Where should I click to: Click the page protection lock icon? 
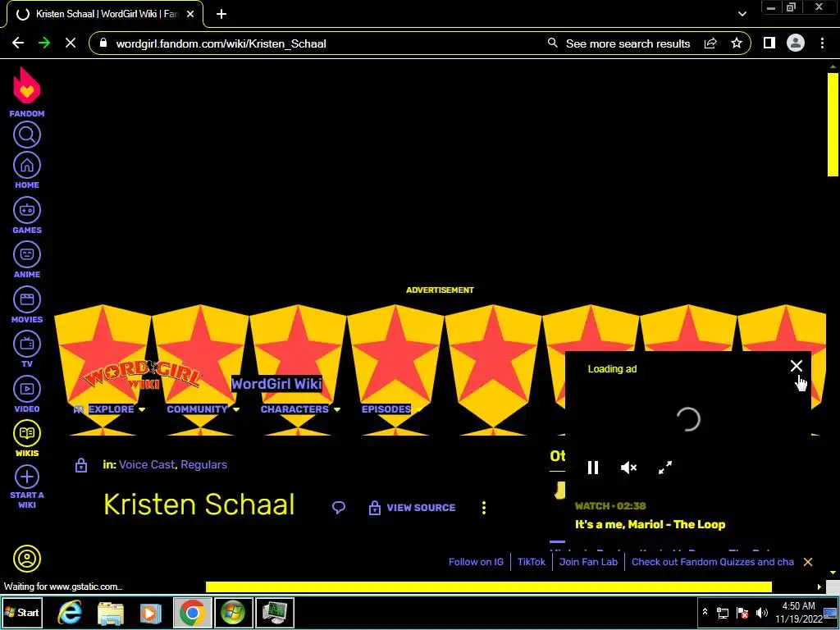tap(81, 465)
